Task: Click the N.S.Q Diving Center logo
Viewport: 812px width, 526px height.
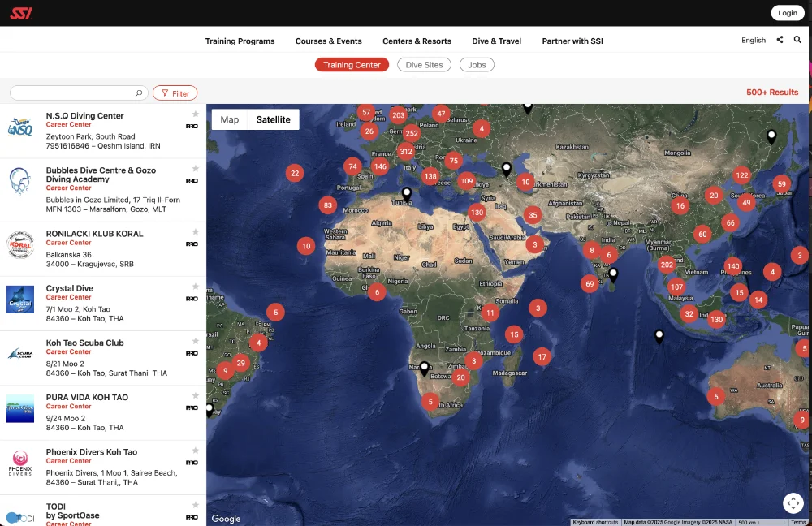Action: 20,127
